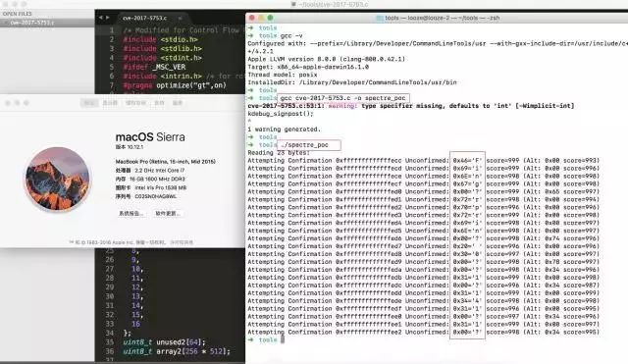
Task: Close the cve-2017-5753.c editor tab
Action: click(x=180, y=18)
